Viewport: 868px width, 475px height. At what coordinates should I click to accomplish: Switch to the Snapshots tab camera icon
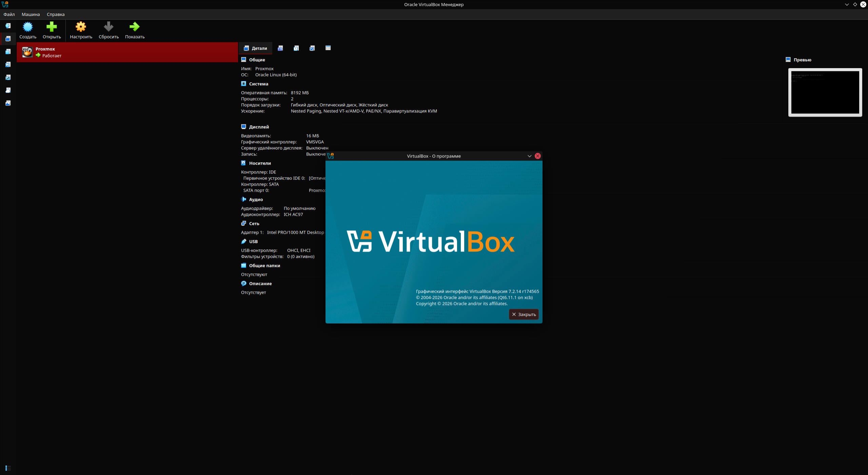click(x=280, y=48)
